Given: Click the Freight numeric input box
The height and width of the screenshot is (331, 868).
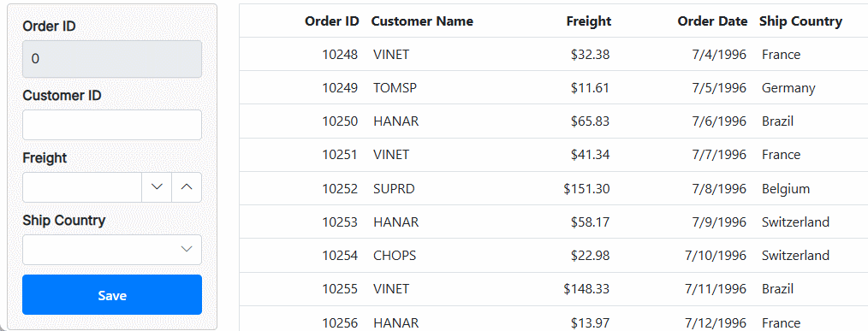Looking at the screenshot, I should 82,187.
